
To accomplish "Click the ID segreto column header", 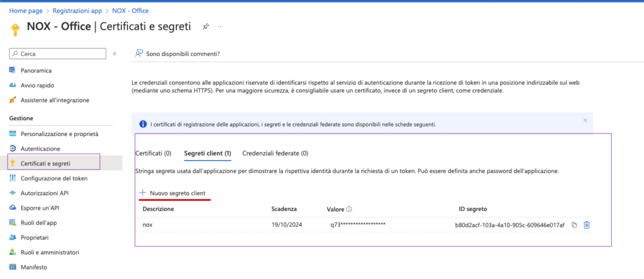I will click(473, 209).
